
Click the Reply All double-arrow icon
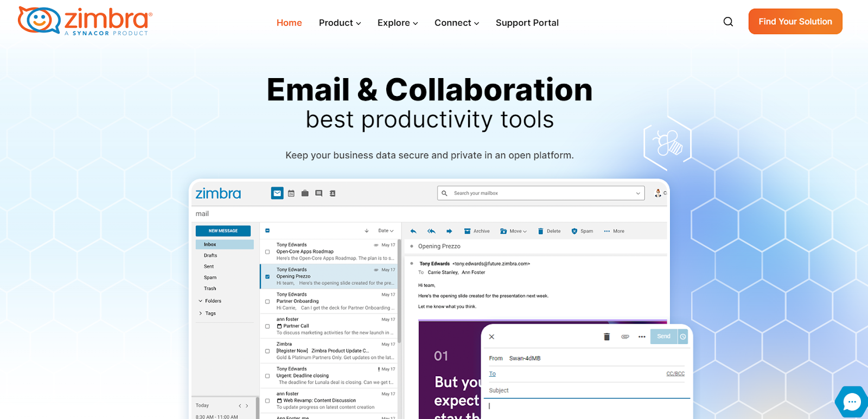(x=431, y=231)
